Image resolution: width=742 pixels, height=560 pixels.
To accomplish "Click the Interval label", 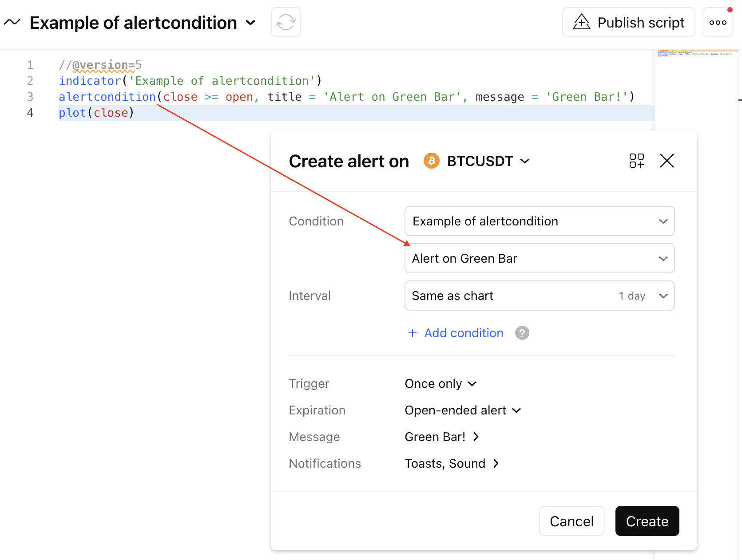I will coord(309,296).
